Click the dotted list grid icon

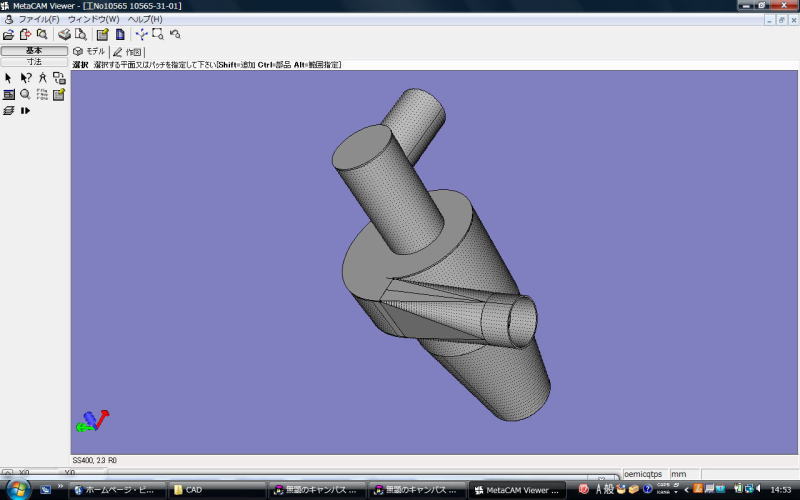[42, 94]
